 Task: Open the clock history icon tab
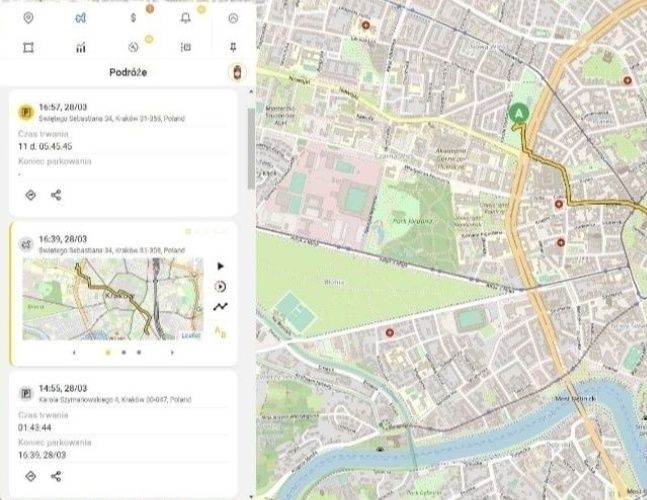click(x=133, y=47)
